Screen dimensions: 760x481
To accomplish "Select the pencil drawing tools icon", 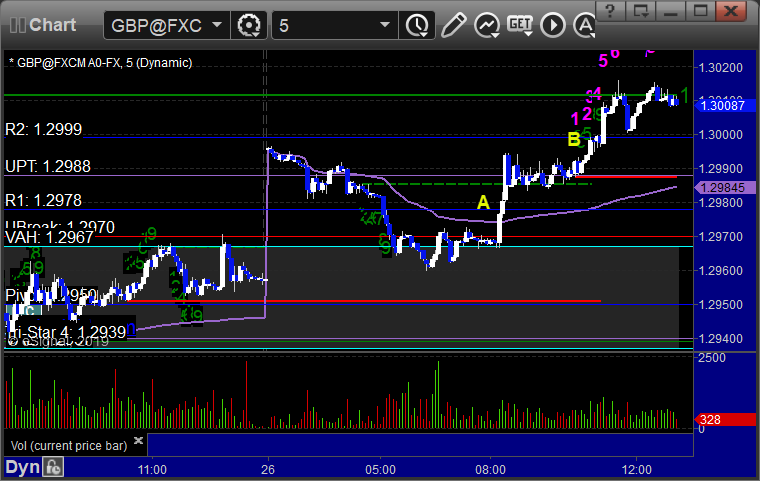I will (454, 25).
